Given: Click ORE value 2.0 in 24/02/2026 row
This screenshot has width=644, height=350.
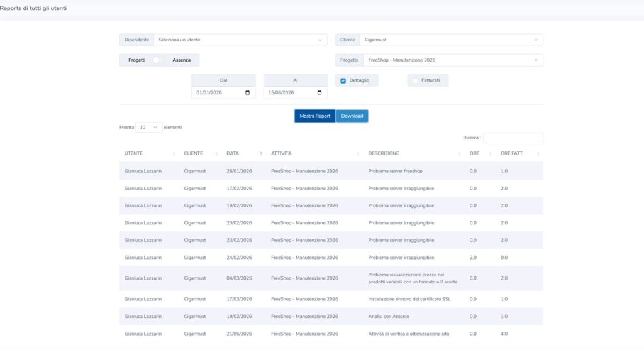Looking at the screenshot, I should pos(473,257).
